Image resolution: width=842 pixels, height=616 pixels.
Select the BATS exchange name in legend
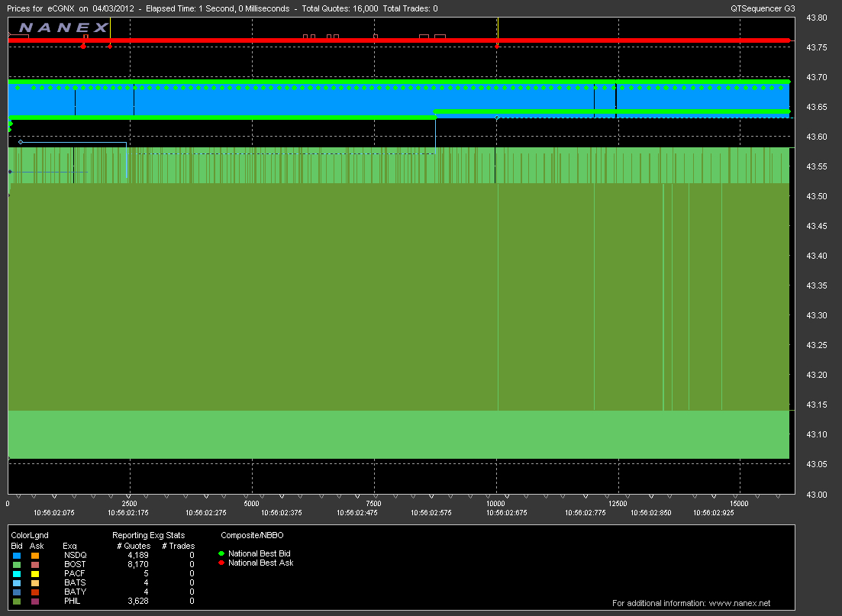tap(75, 582)
